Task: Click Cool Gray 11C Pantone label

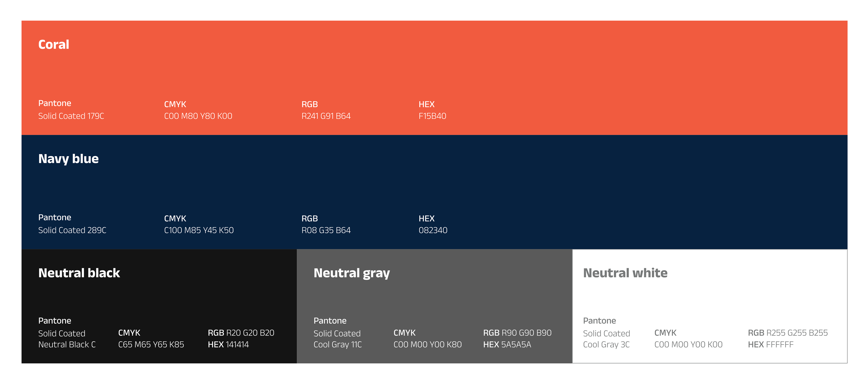Action: pos(337,344)
